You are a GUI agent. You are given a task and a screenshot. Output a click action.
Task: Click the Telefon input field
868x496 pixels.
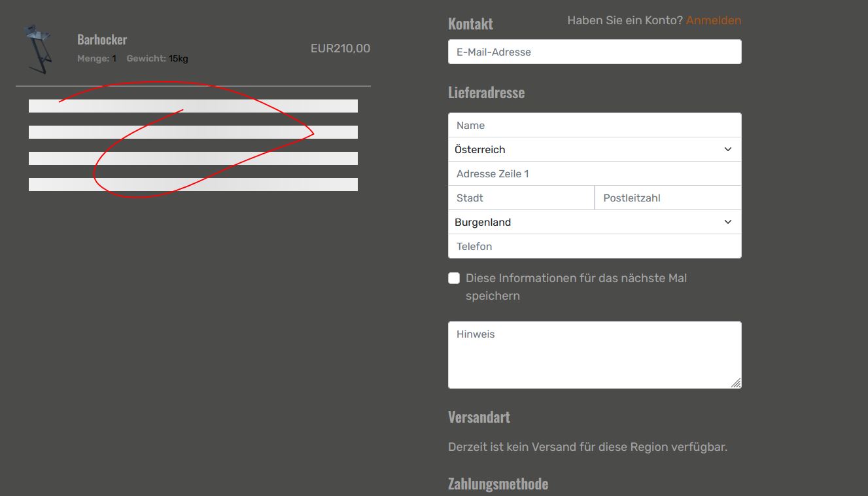pos(594,247)
